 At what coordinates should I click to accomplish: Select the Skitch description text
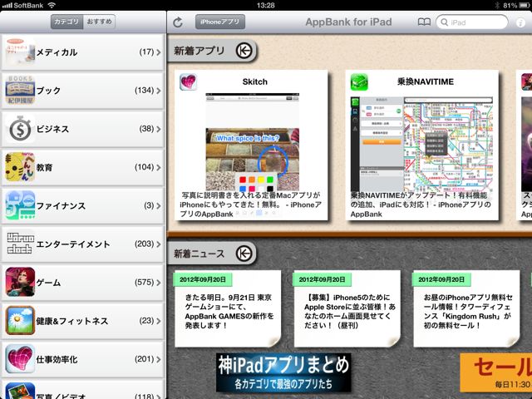[x=251, y=204]
